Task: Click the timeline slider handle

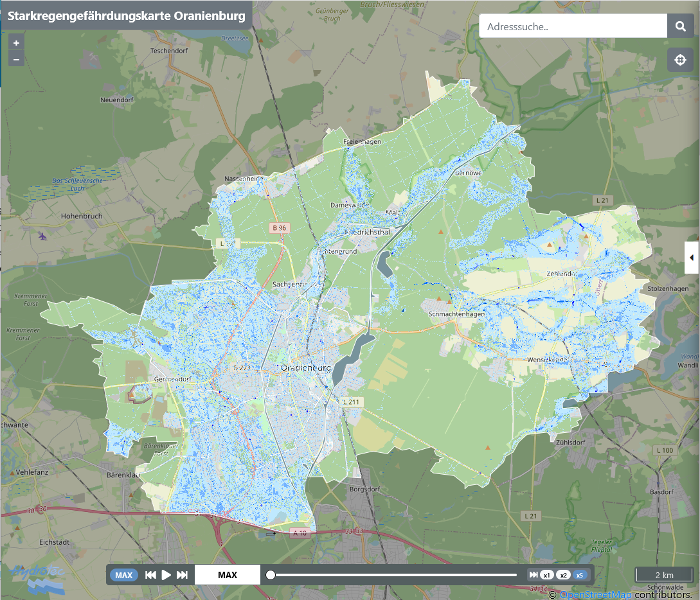Action: point(271,575)
